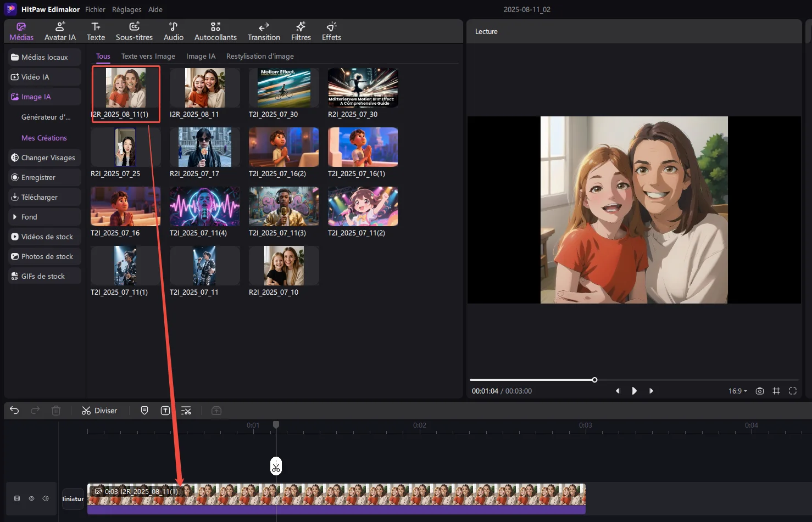Take a snapshot with the camera icon
812x522 pixels.
click(760, 391)
